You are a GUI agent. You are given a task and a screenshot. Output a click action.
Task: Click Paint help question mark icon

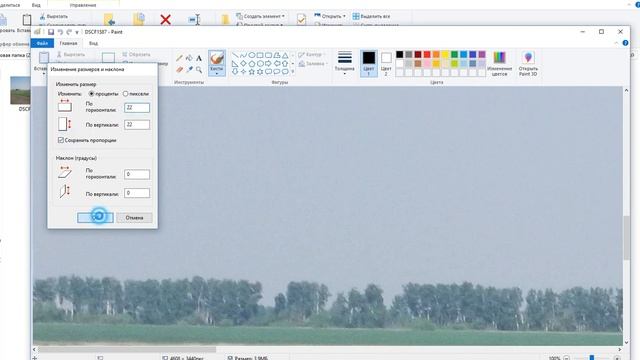tap(625, 43)
